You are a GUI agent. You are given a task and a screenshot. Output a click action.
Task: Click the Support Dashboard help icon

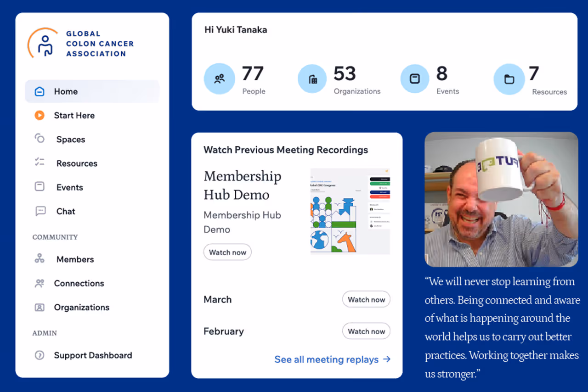pyautogui.click(x=40, y=355)
